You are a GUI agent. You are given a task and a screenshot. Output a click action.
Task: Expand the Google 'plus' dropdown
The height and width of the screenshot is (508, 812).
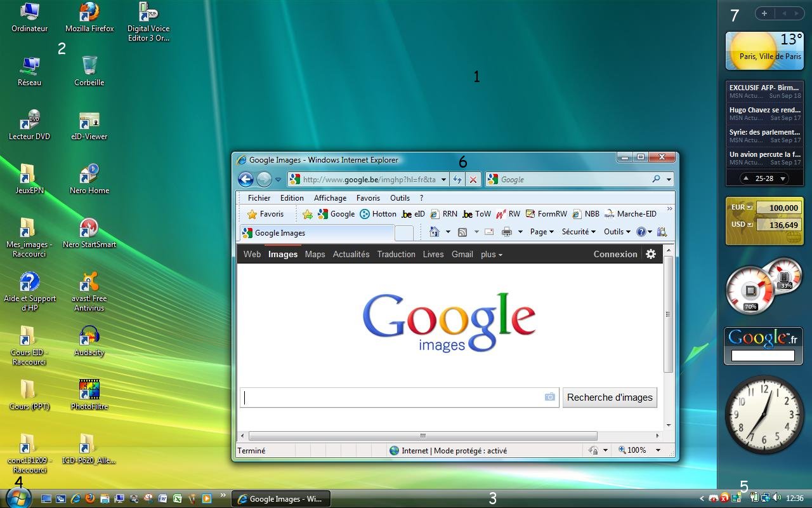[492, 254]
